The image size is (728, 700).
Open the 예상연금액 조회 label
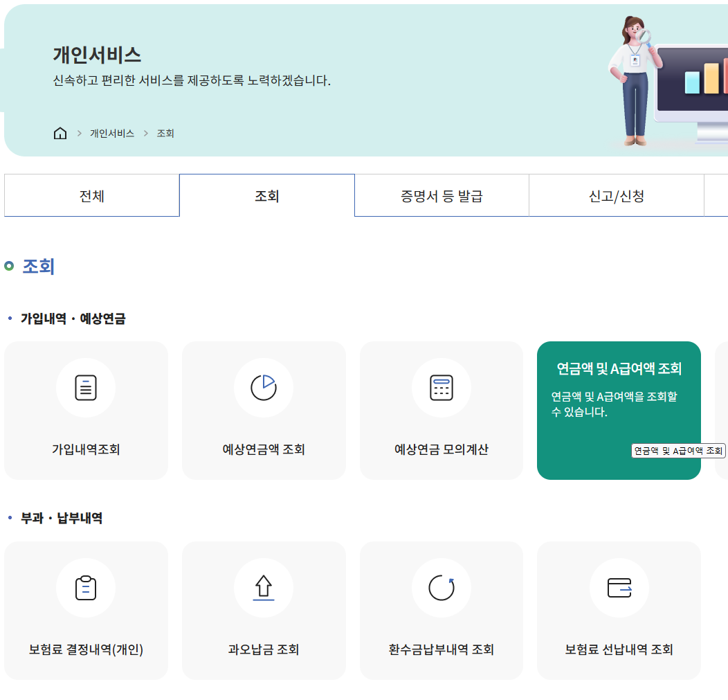(264, 449)
